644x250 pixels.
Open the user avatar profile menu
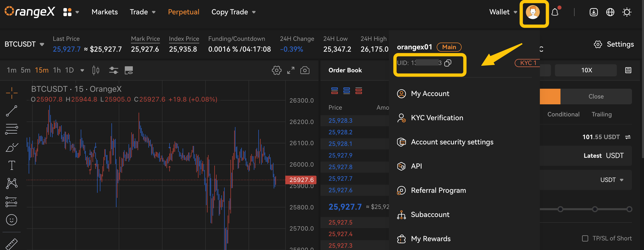(533, 12)
